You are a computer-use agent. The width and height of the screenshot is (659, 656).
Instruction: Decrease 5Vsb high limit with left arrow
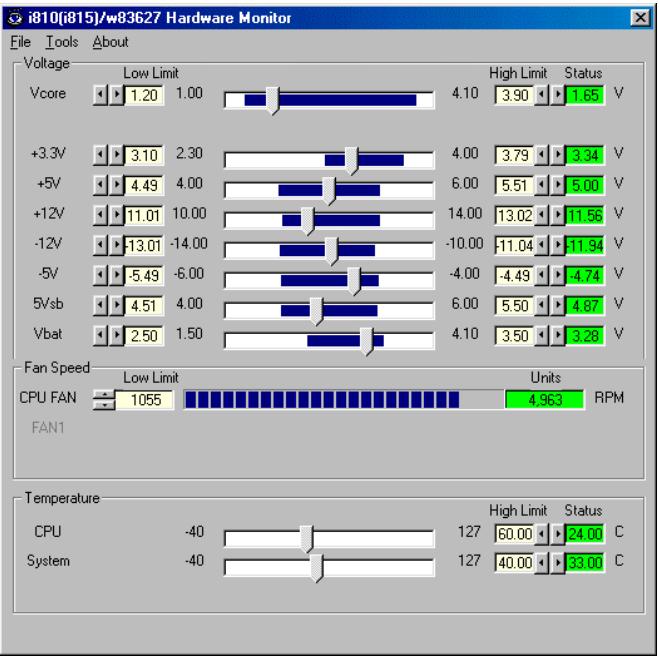click(x=542, y=306)
